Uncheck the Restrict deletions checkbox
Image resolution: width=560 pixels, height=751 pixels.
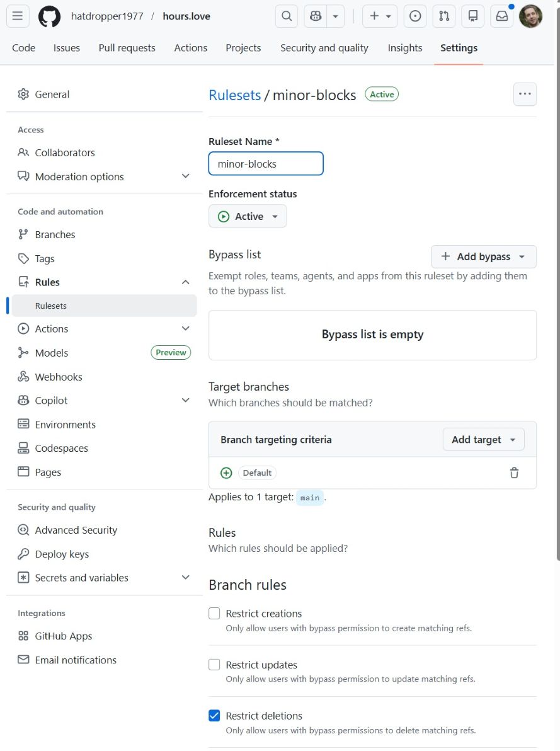[x=214, y=715]
